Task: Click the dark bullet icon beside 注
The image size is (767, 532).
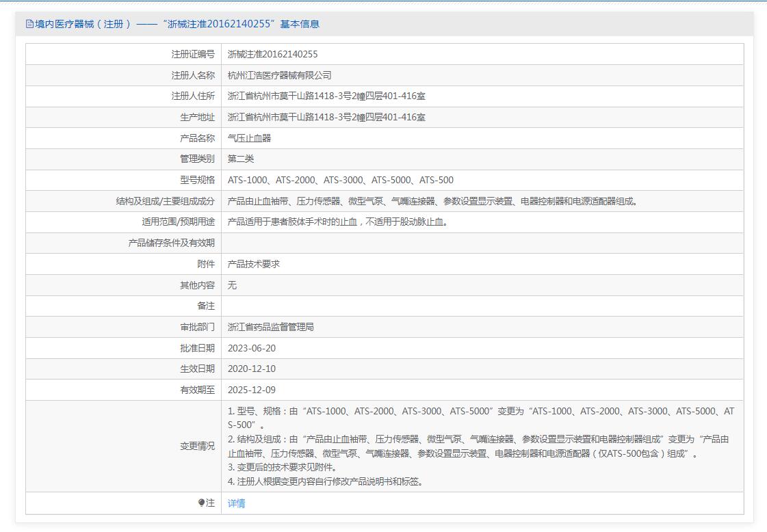Action: (201, 503)
